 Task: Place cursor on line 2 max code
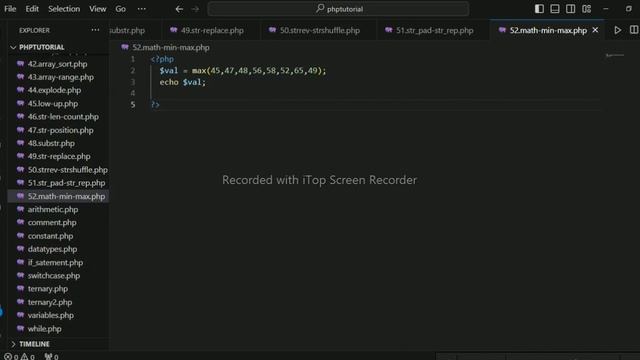point(243,71)
